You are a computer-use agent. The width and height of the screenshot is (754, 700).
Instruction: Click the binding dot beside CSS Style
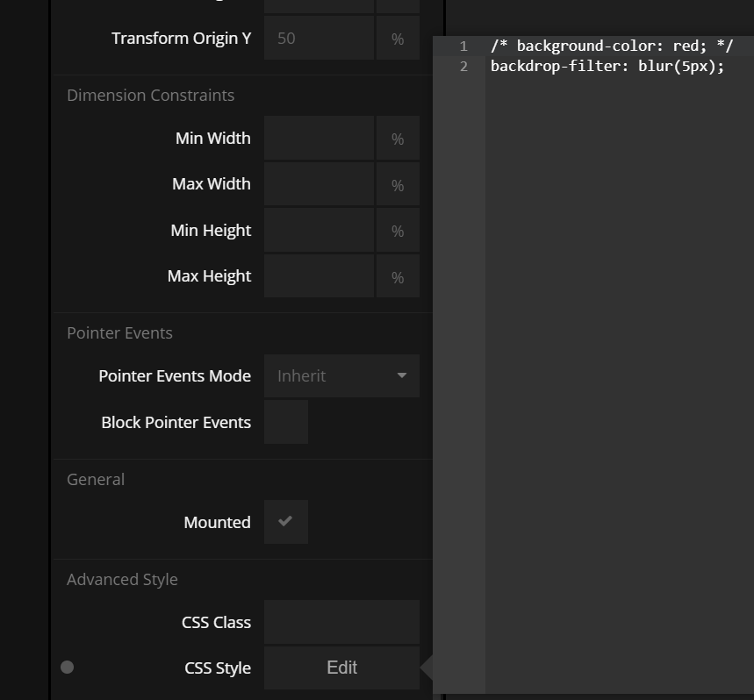(x=68, y=668)
